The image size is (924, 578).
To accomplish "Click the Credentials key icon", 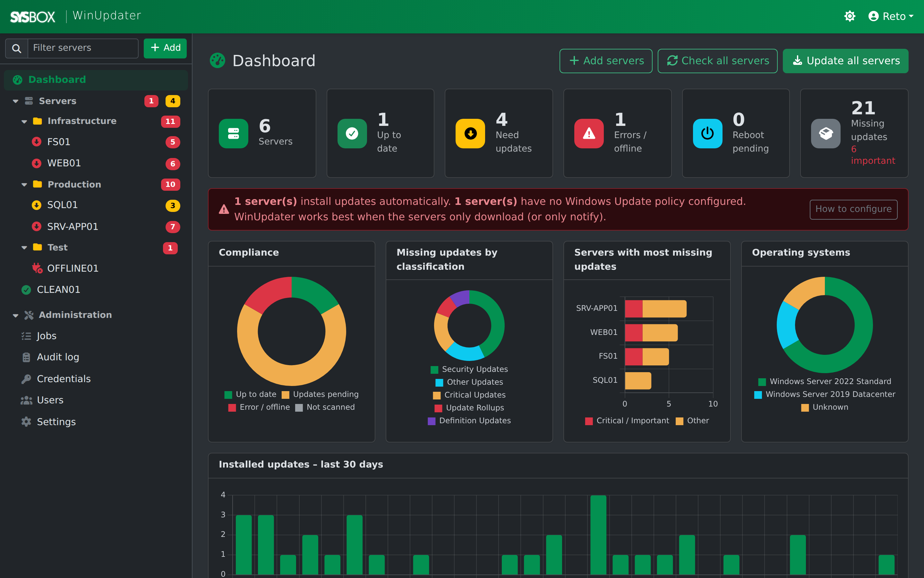I will (26, 379).
